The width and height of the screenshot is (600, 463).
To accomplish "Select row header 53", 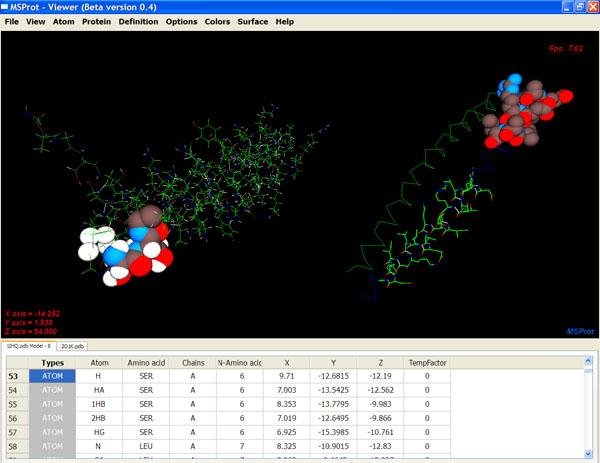I will click(18, 376).
